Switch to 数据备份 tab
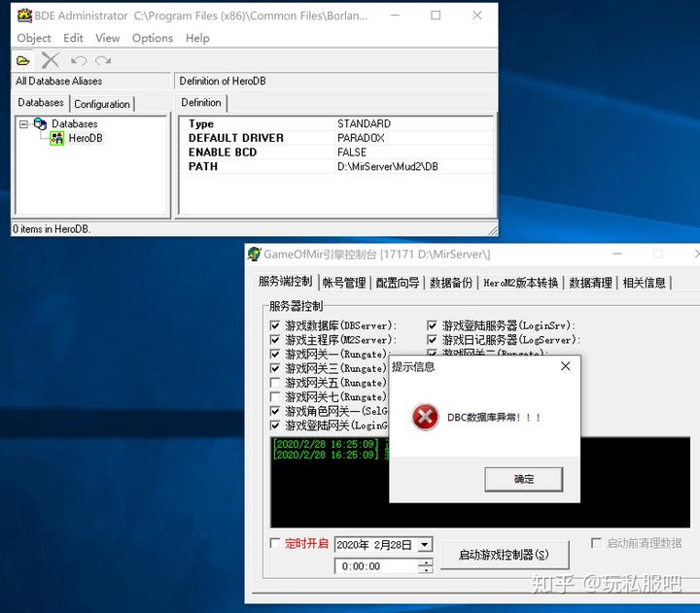 point(451,283)
